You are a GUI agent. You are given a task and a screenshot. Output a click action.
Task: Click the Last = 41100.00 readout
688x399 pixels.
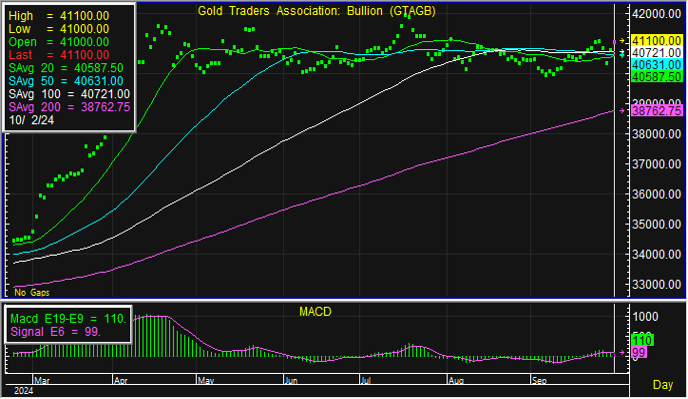tap(59, 55)
